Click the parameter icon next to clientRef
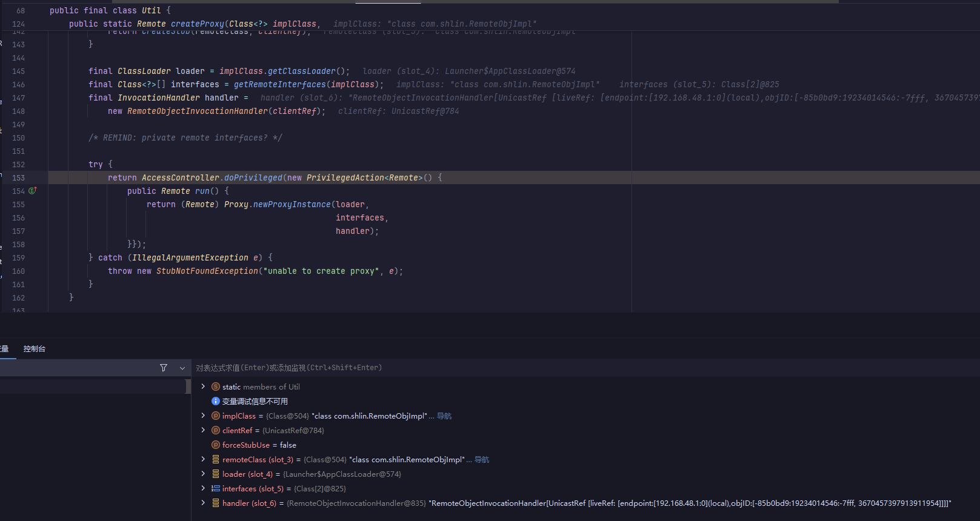980x521 pixels. point(216,430)
